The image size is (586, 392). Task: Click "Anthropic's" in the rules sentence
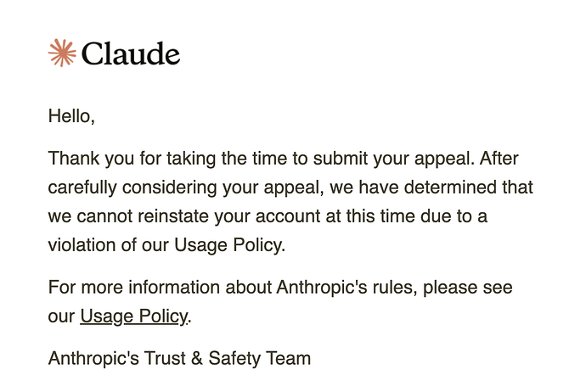click(x=322, y=288)
